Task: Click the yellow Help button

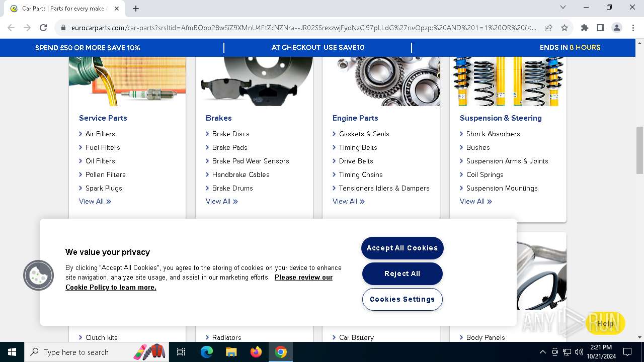Action: pyautogui.click(x=605, y=323)
